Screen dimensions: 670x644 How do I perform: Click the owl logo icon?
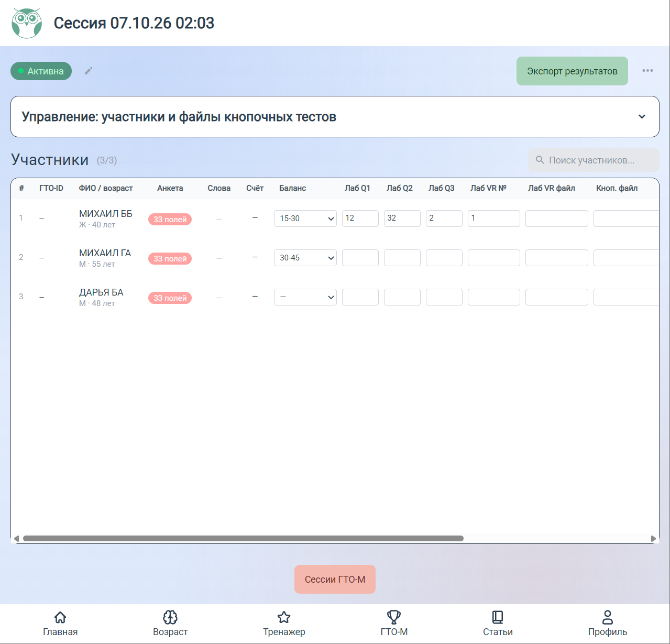pos(27,23)
